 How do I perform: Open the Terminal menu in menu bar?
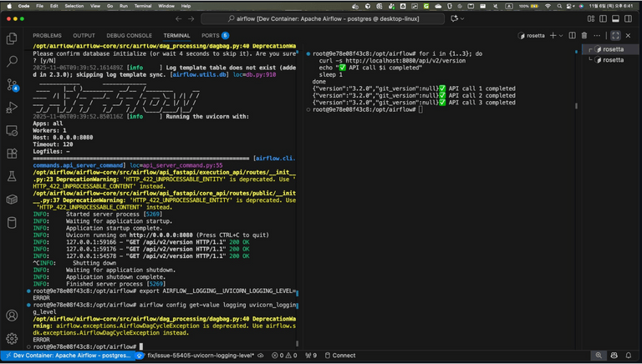pos(144,6)
